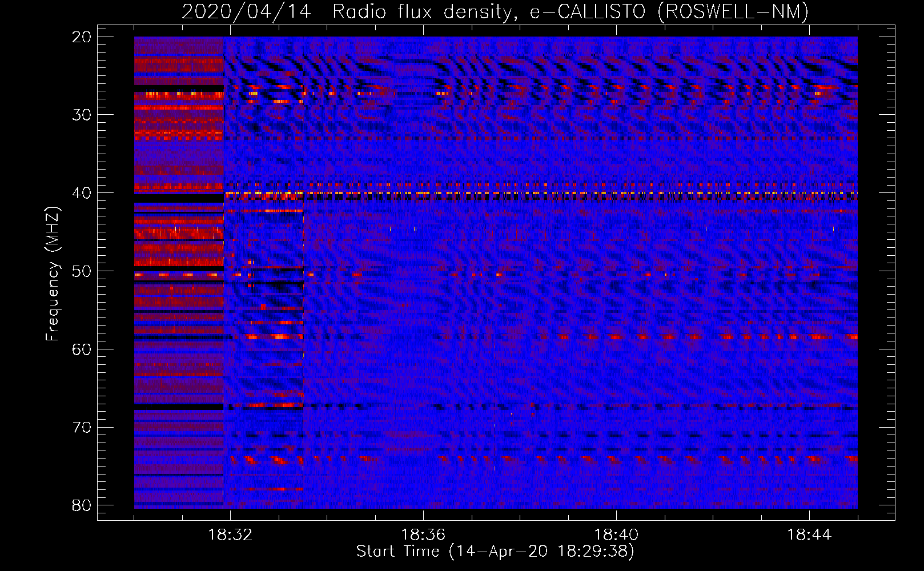Click the 18:40 time tick label
The image size is (924, 571).
(x=616, y=535)
